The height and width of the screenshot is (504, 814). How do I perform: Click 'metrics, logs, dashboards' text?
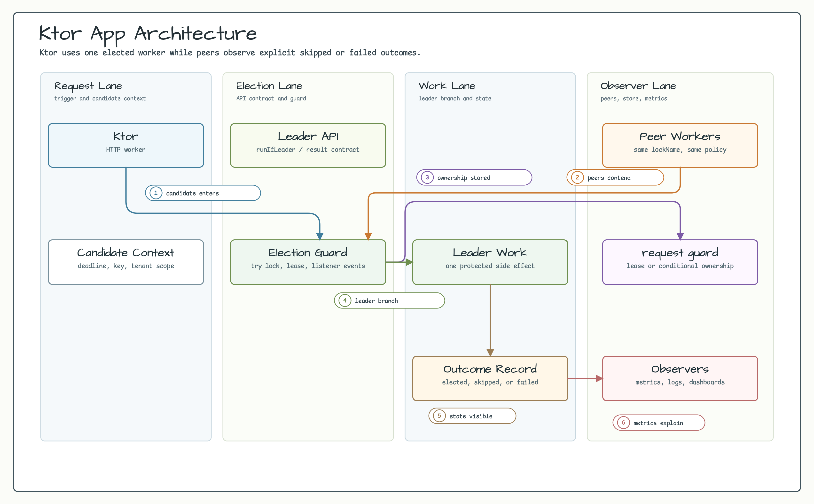tap(680, 382)
